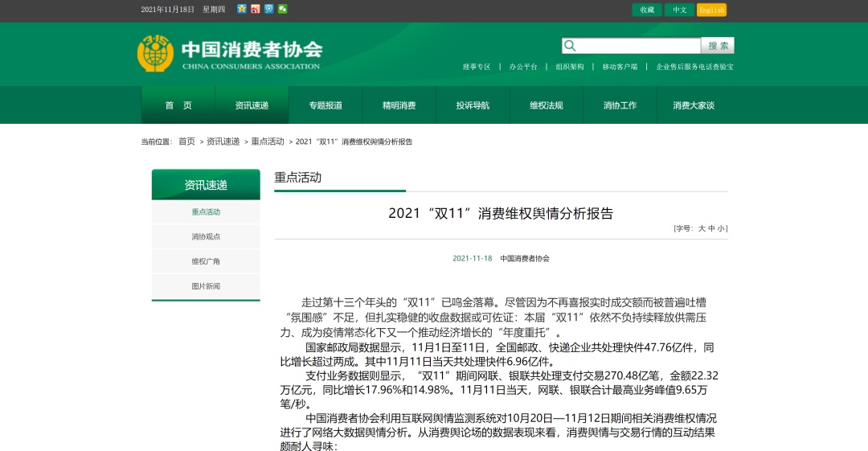Go to 维权法规 navigation item
Image resolution: width=868 pixels, height=451 pixels.
tap(547, 105)
